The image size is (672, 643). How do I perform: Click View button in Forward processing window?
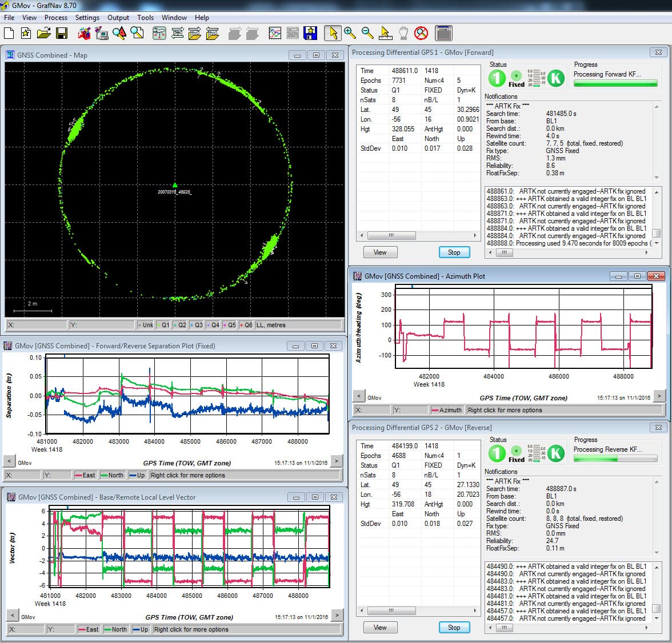point(380,252)
